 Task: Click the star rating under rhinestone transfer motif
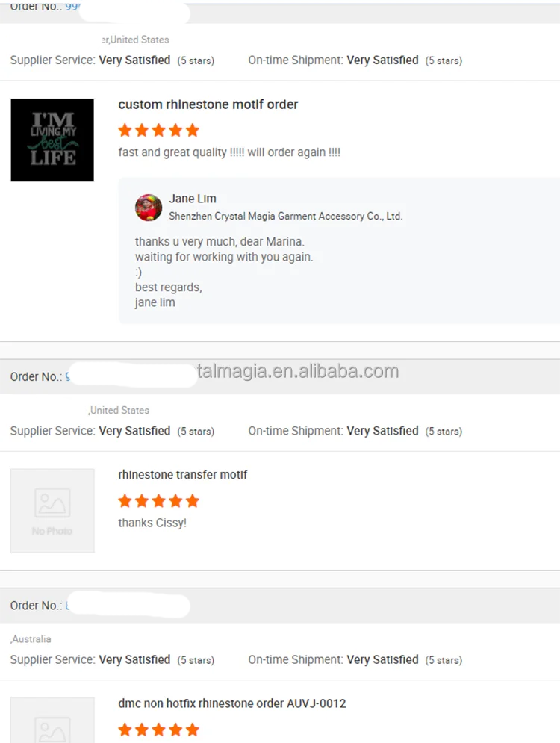pos(159,500)
